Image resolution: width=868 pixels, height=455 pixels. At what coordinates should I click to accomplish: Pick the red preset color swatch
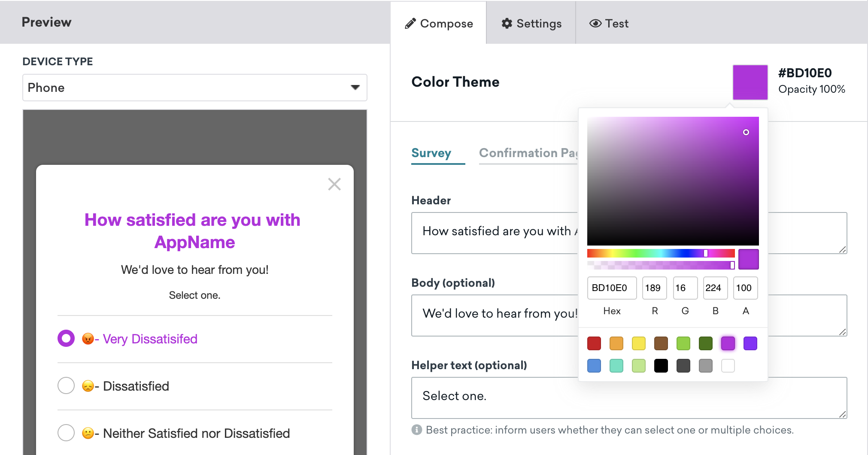click(594, 343)
